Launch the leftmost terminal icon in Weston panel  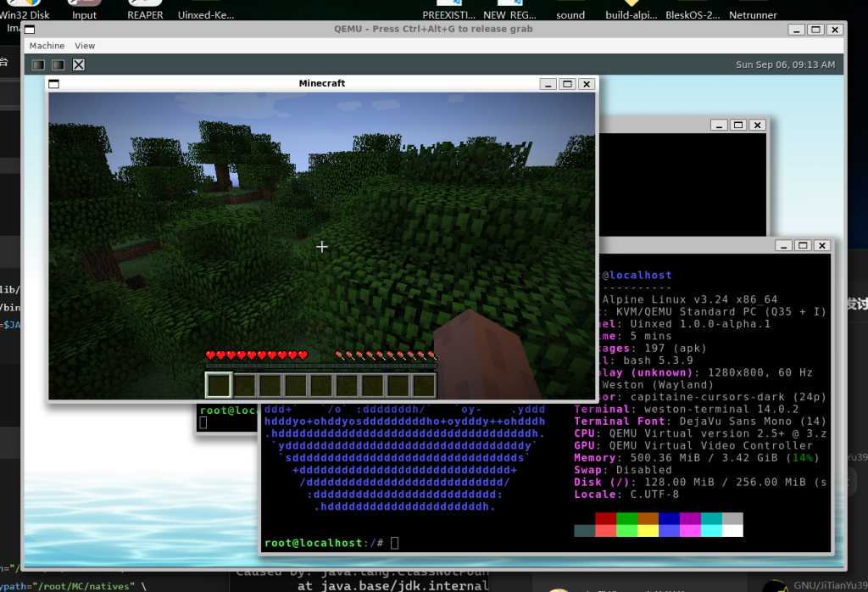38,64
